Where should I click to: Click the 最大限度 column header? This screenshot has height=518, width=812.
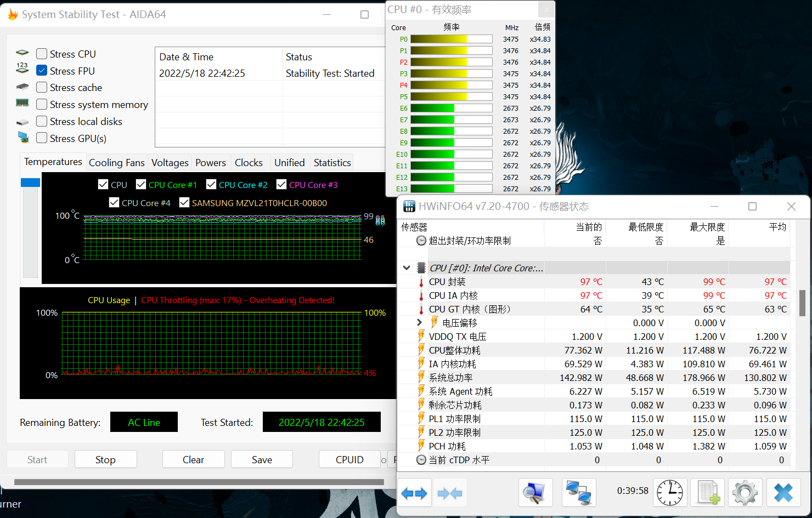698,227
